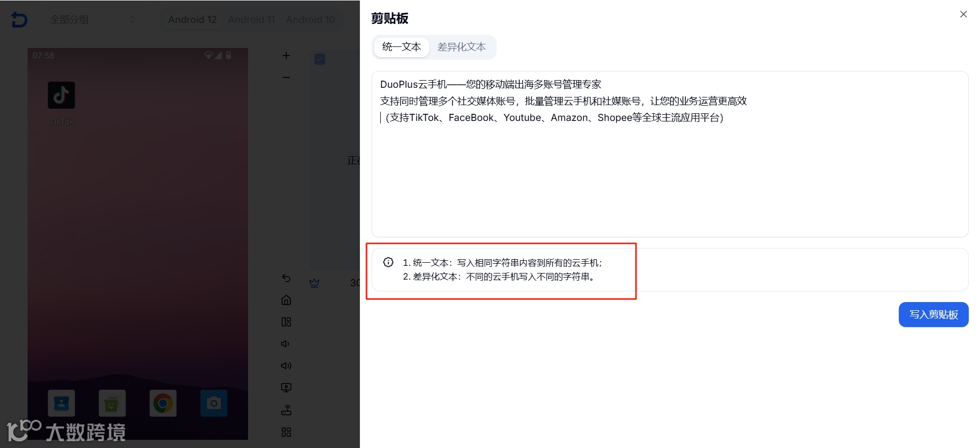Click the TikTok label under the app icon
980x448 pixels.
(x=61, y=122)
